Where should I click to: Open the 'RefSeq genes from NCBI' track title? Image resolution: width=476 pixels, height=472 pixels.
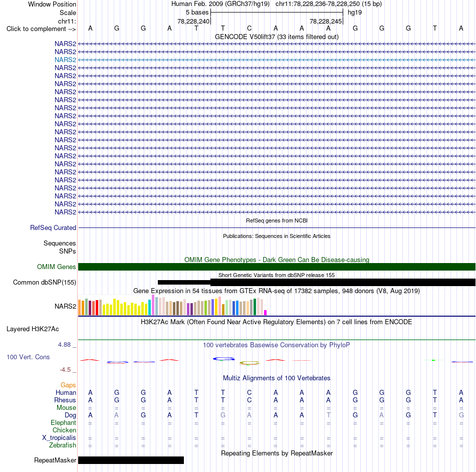coord(277,220)
